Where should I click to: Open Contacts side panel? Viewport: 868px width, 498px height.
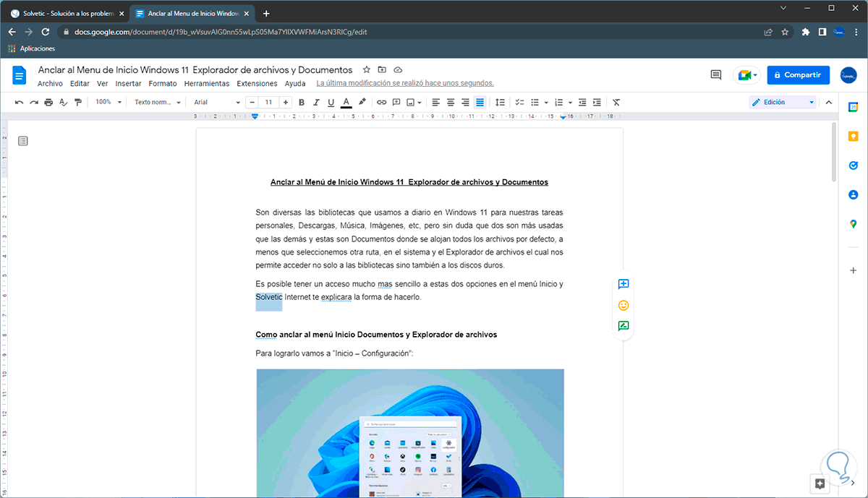pyautogui.click(x=854, y=194)
